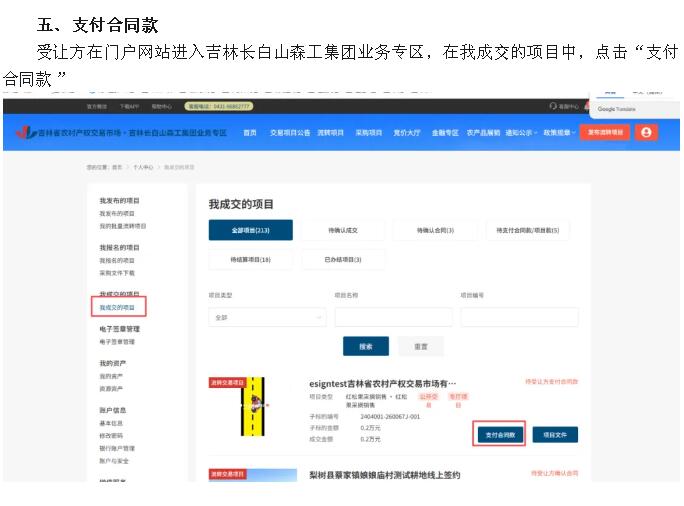This screenshot has height=506, width=684.
Task: Click the 客服电话 0431 phone badge
Action: click(219, 106)
